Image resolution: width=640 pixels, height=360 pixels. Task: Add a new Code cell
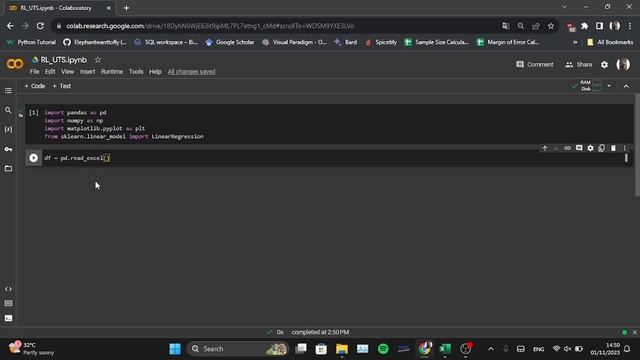pos(35,86)
